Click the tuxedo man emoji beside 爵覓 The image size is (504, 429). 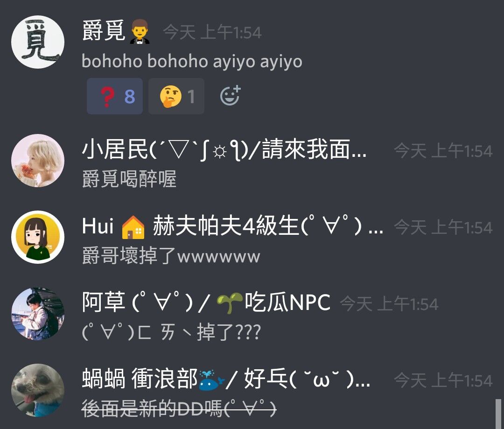click(140, 32)
